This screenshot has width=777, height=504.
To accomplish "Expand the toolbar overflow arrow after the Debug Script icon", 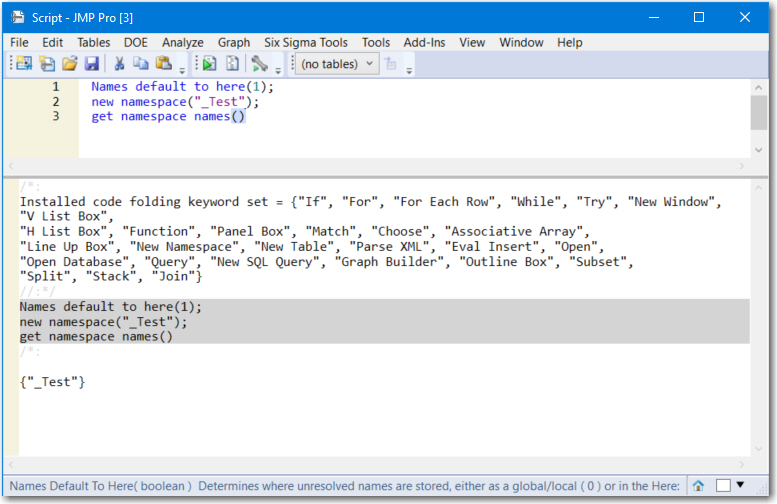I will tap(278, 70).
